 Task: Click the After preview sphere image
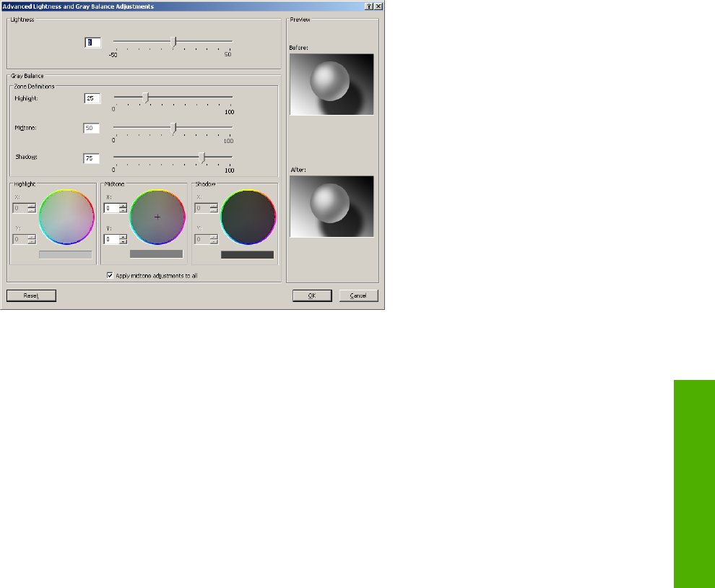coord(331,207)
